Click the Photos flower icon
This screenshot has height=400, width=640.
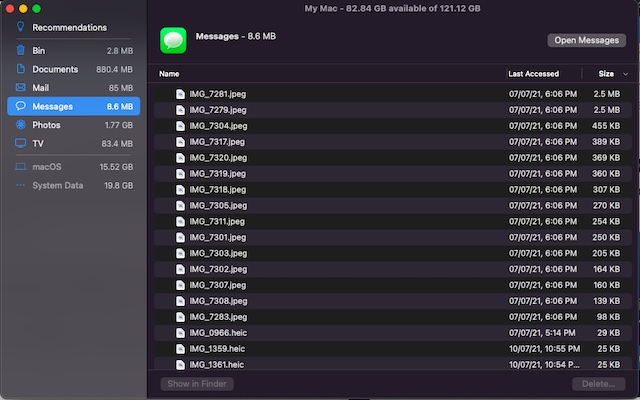pos(20,124)
